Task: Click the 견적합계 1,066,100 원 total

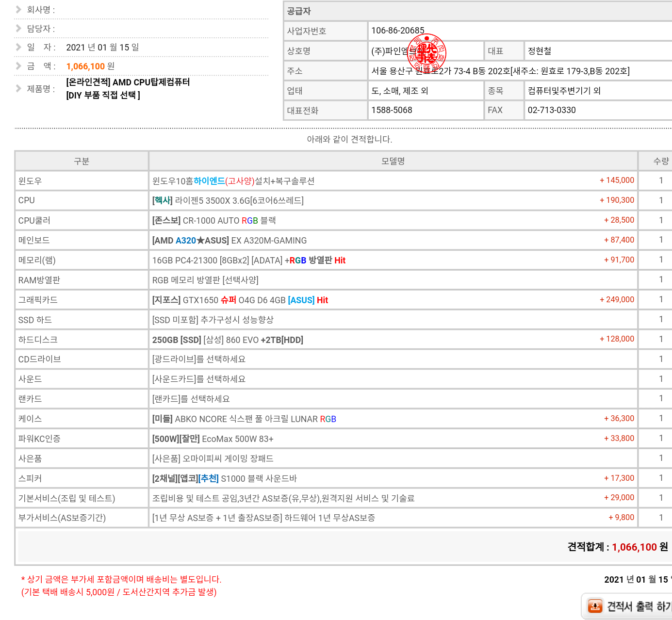Action: pos(618,547)
